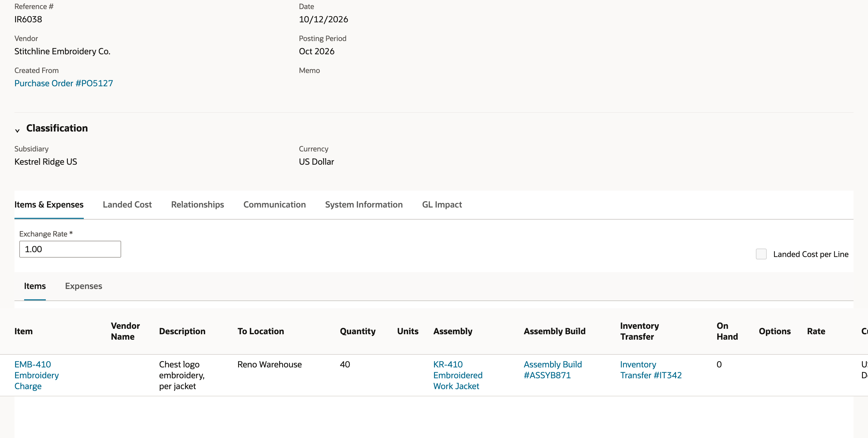
Task: Switch to the Expenses subtab
Action: pos(83,286)
